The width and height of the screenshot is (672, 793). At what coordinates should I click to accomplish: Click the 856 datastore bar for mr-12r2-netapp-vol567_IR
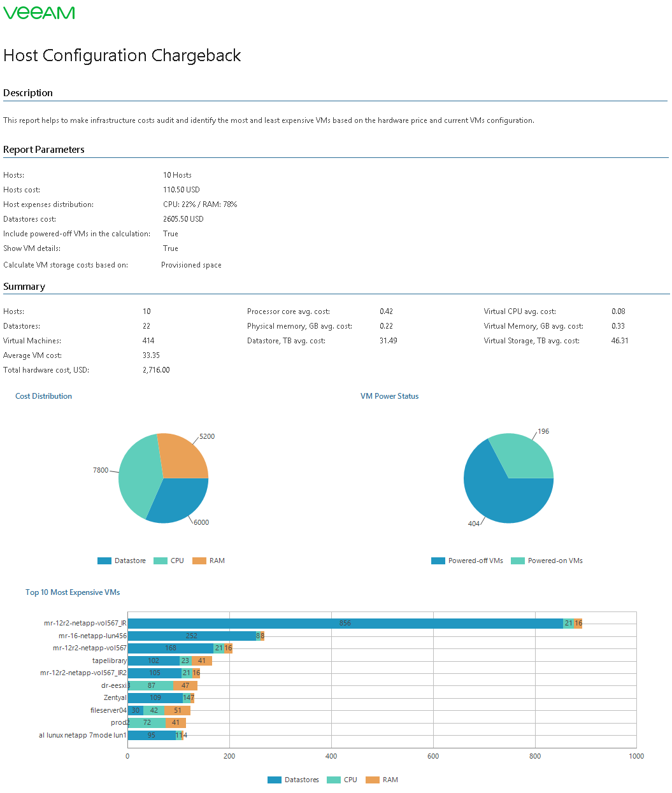click(x=344, y=623)
